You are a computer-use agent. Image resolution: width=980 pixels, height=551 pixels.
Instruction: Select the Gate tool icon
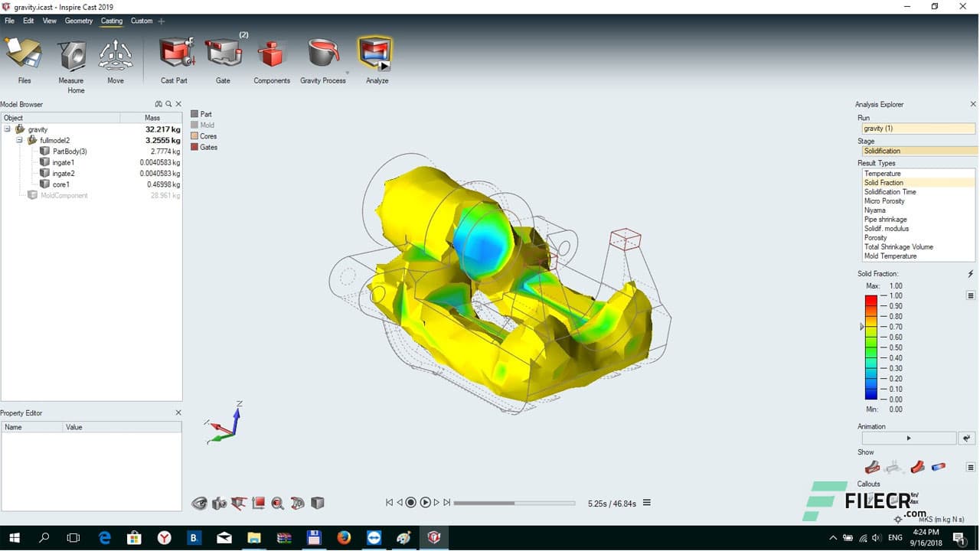click(223, 55)
